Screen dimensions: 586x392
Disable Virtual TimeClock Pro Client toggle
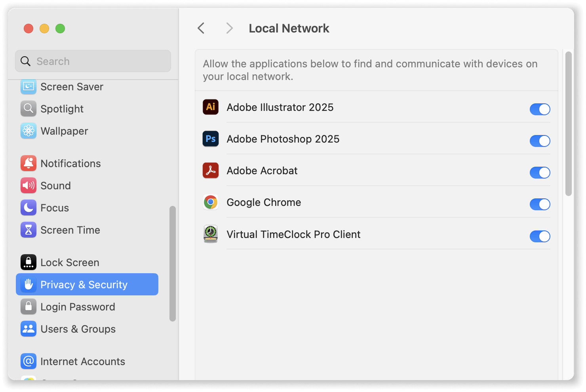tap(540, 236)
